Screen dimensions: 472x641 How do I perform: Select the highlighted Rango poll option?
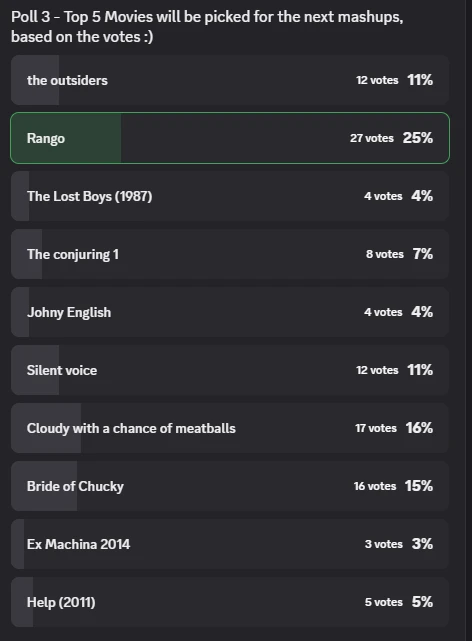point(230,138)
